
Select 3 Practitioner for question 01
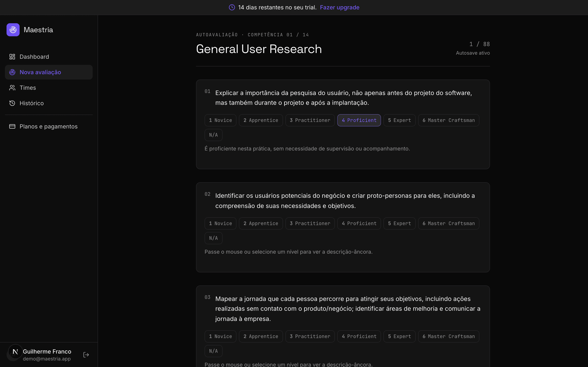coord(310,120)
